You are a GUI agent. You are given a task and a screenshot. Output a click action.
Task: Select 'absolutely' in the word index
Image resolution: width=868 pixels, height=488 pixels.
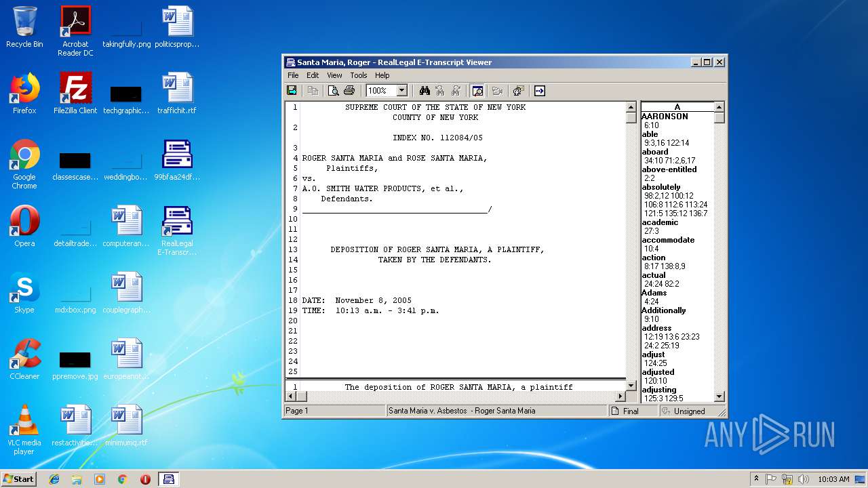coord(661,187)
